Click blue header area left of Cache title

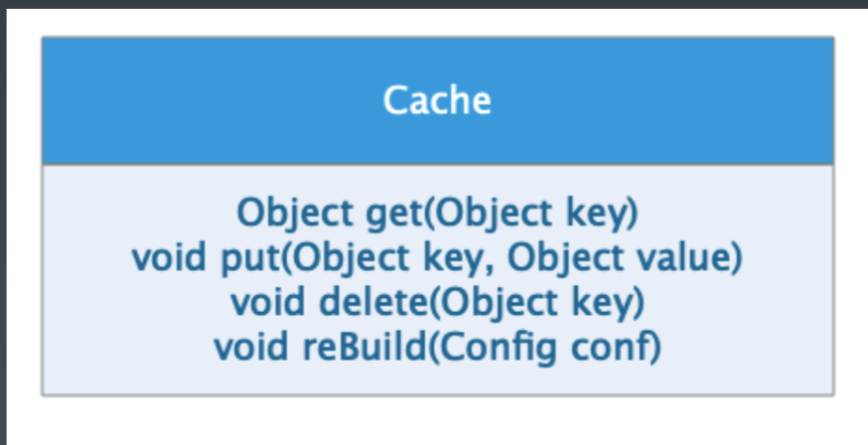pos(211,100)
